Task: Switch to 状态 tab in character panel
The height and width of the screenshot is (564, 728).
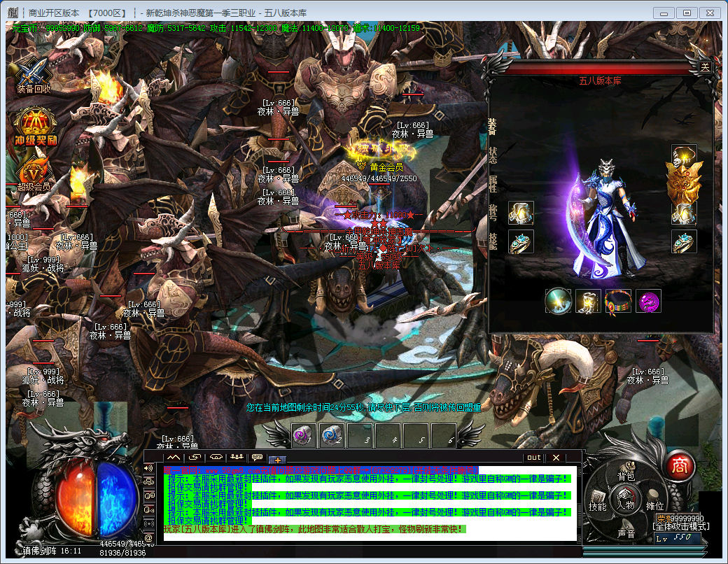Action: [x=492, y=155]
